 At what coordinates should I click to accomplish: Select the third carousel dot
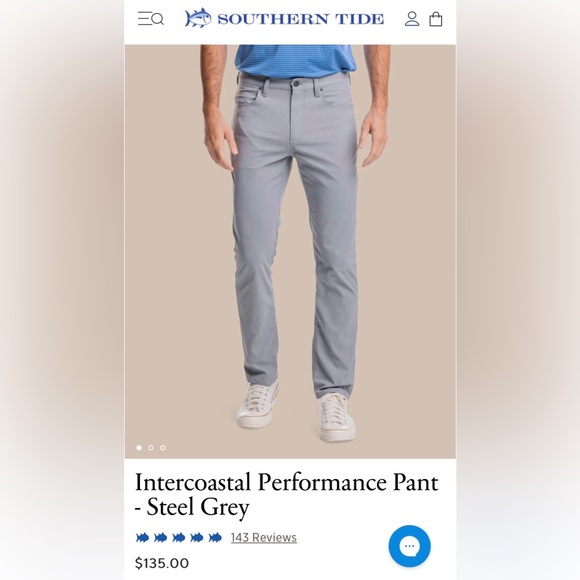163,448
